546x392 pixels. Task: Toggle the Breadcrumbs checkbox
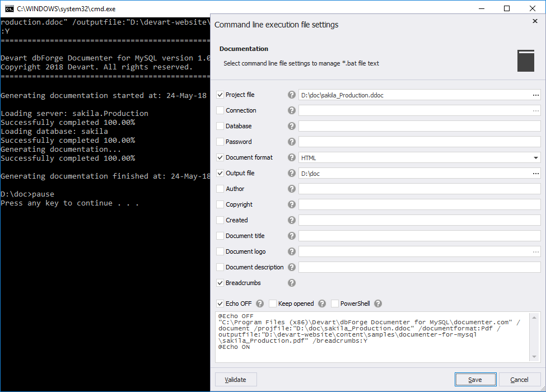pyautogui.click(x=220, y=283)
